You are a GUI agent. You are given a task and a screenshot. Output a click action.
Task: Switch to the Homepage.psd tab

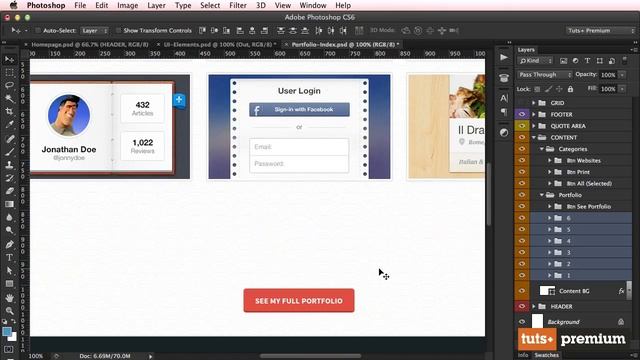click(90, 44)
